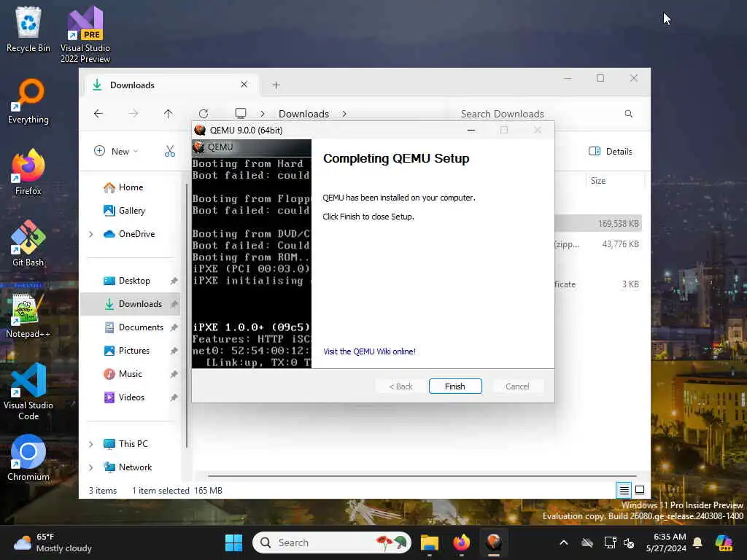Toggle the Details pane in Explorer
Image resolution: width=747 pixels, height=560 pixels.
(x=611, y=152)
